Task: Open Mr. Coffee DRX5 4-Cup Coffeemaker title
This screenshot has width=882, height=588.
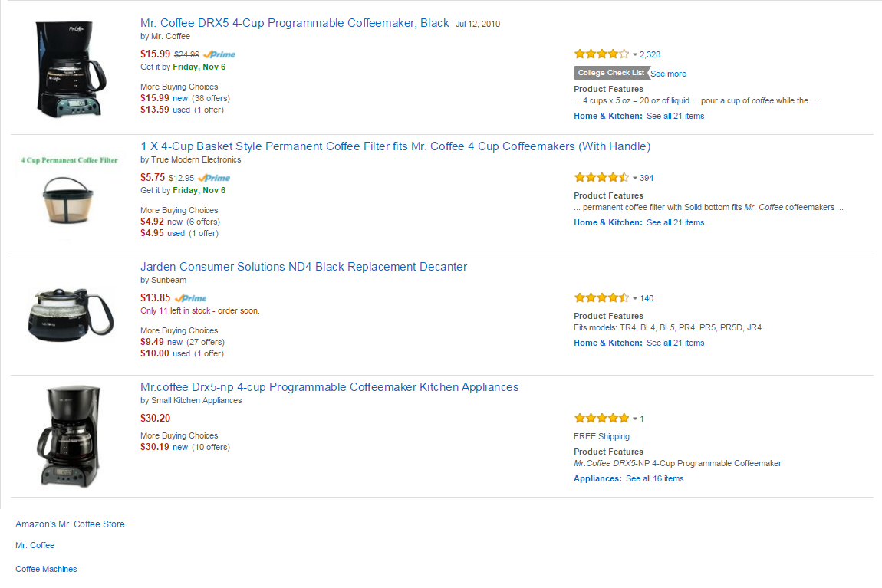Action: (295, 23)
